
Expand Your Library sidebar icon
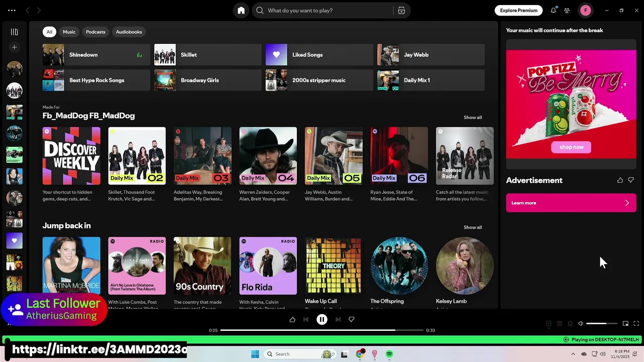[x=14, y=32]
